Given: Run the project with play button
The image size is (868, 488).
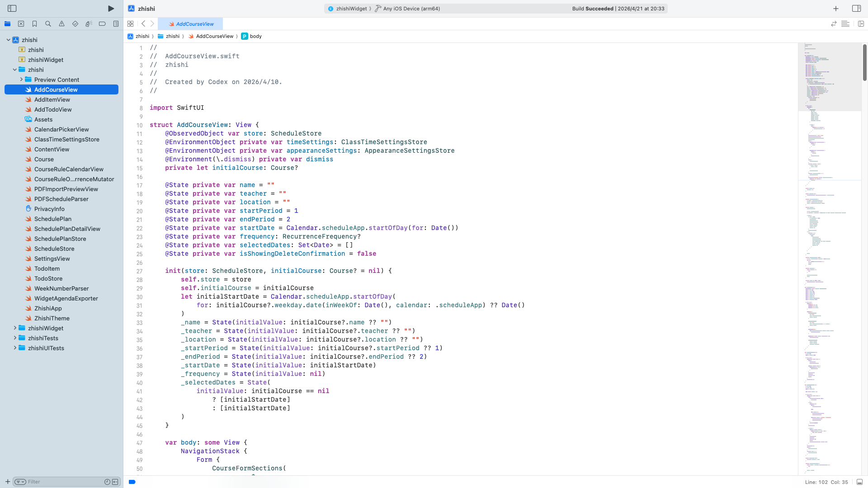Looking at the screenshot, I should [x=111, y=9].
